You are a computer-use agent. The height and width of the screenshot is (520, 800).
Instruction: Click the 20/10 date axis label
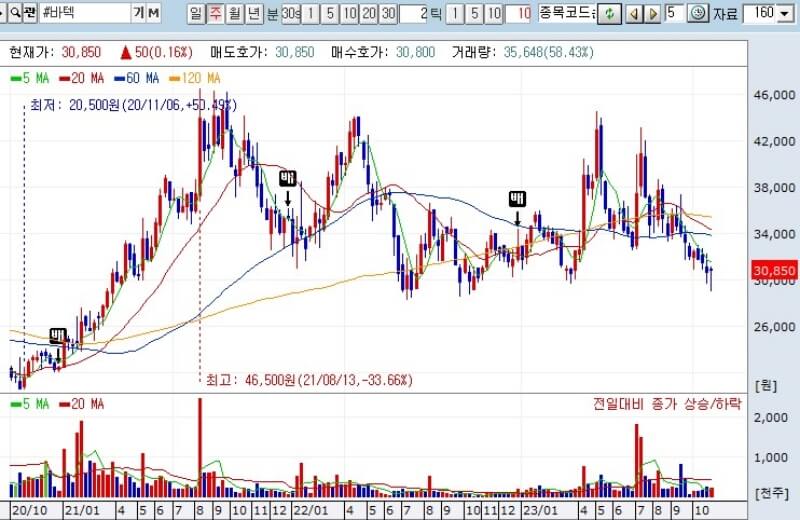tap(29, 511)
